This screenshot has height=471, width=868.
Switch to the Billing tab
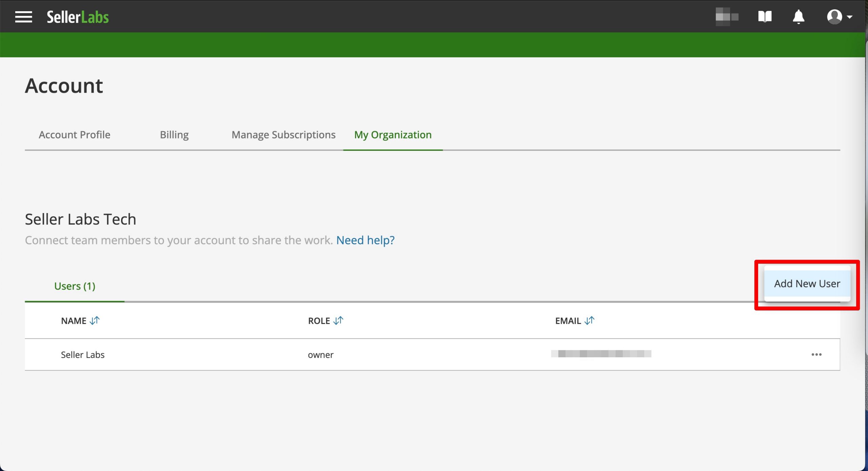click(174, 135)
